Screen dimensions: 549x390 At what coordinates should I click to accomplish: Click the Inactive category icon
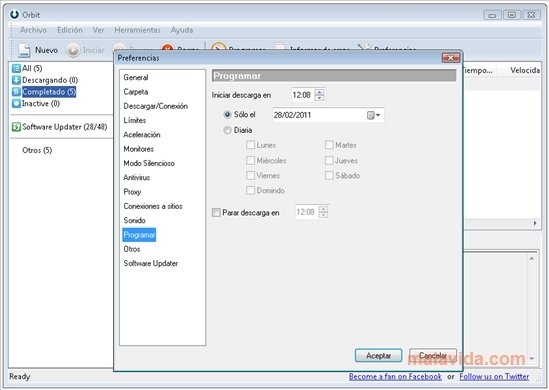[16, 104]
